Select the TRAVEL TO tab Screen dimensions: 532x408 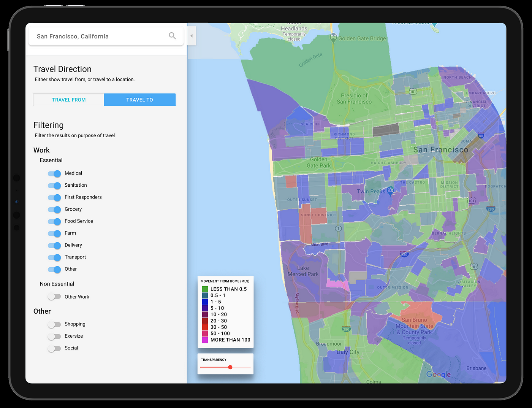pos(139,100)
